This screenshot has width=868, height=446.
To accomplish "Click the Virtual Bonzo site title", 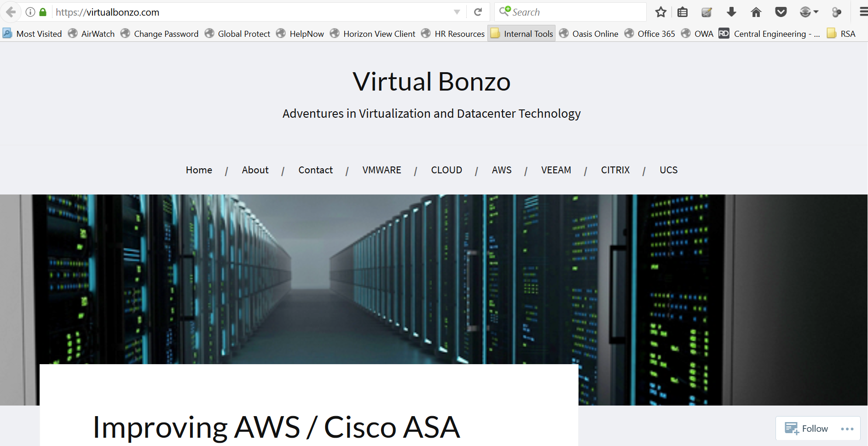I will 432,82.
